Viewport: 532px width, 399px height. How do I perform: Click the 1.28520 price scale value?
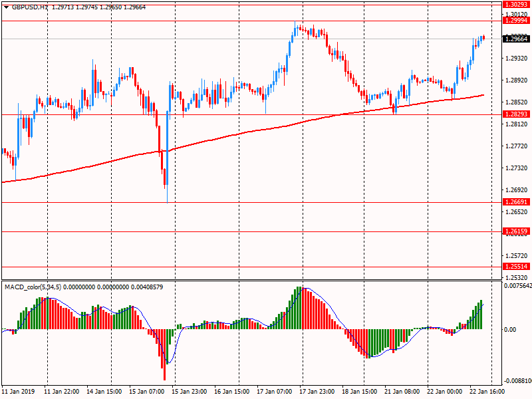[517, 102]
